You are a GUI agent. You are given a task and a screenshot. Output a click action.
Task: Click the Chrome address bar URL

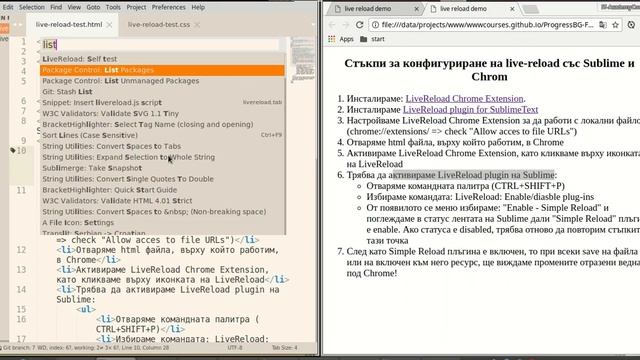(x=487, y=25)
